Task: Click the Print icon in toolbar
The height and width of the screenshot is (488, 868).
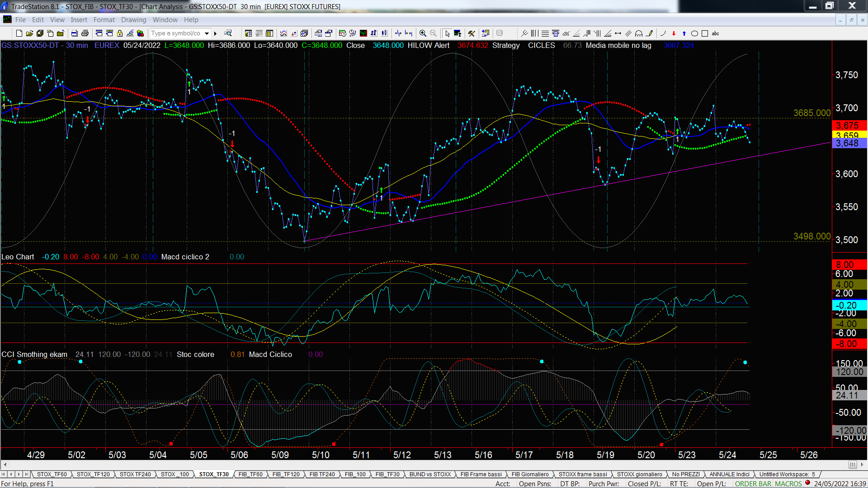Action: (x=85, y=33)
